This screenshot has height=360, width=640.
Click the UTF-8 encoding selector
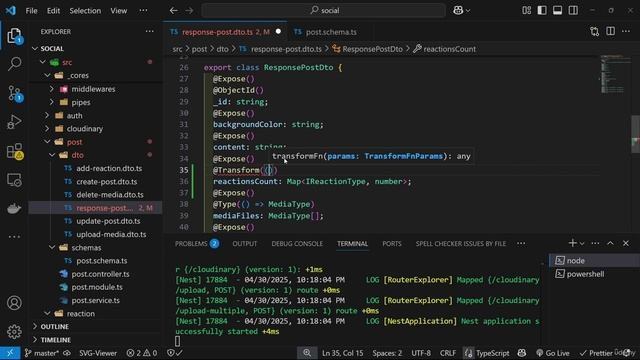tap(421, 353)
